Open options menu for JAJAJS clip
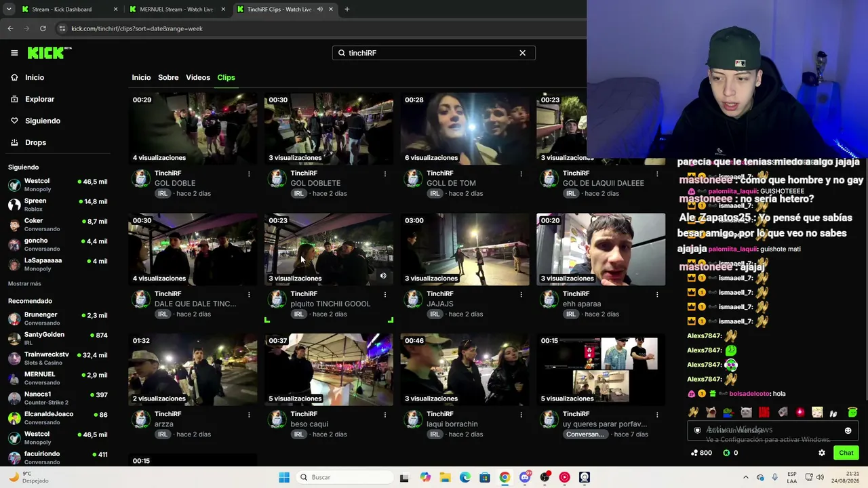This screenshot has width=868, height=488. [521, 295]
